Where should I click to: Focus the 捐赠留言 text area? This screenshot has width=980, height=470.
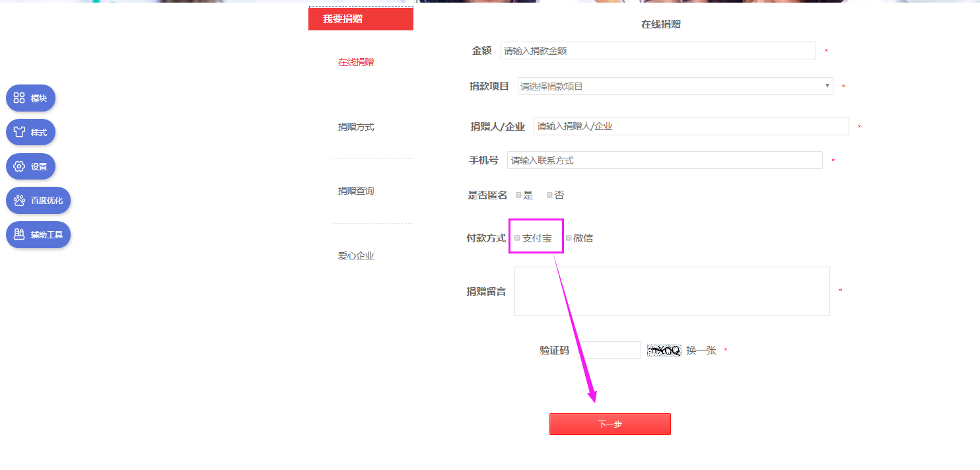pyautogui.click(x=672, y=291)
